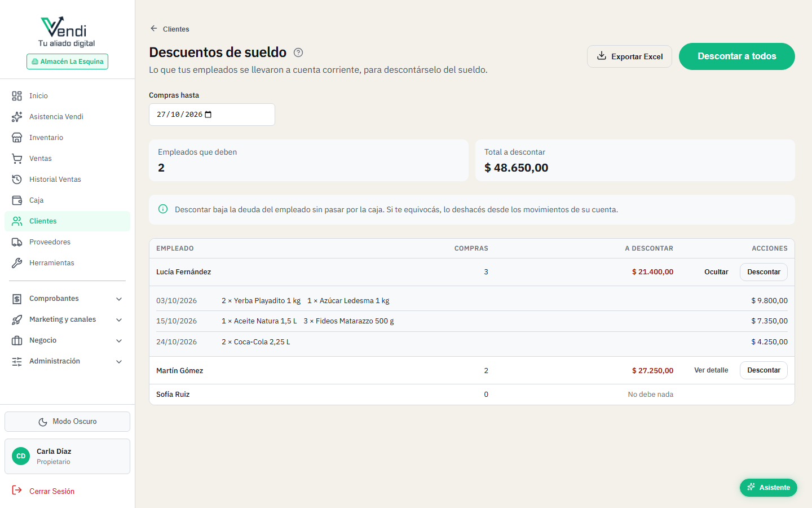Click the $ 48.650,00 total amount

coord(517,168)
